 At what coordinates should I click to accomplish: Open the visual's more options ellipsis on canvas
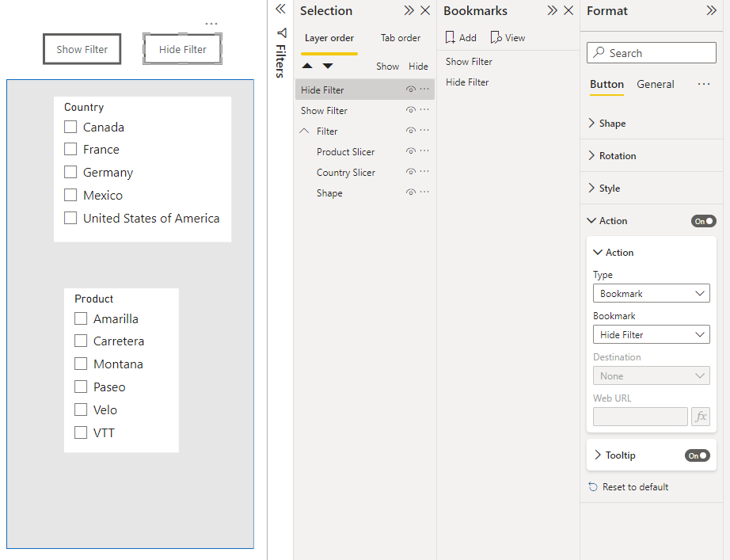tap(211, 24)
